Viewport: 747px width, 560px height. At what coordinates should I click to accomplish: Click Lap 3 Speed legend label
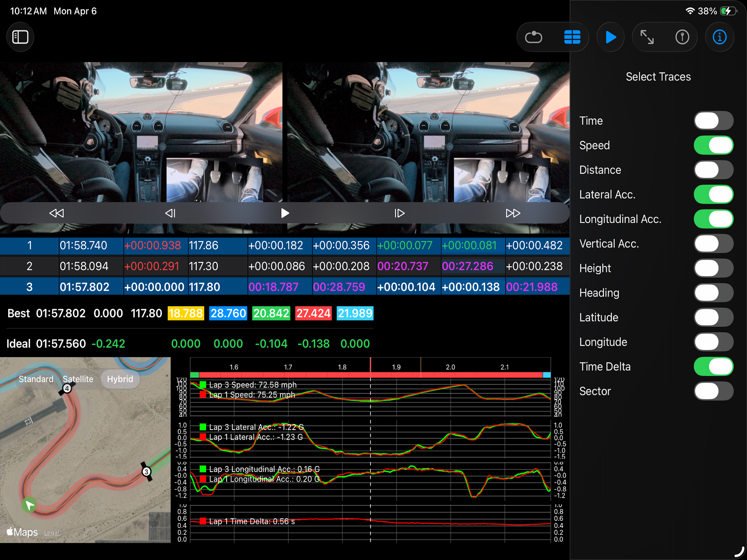253,385
